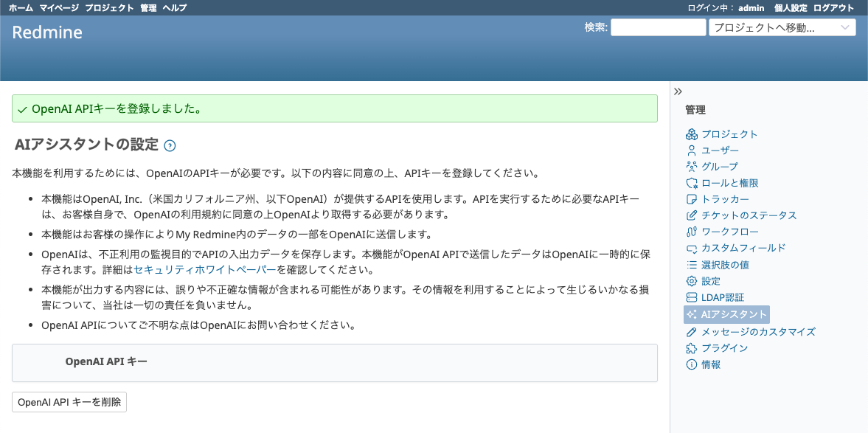
Task: Click the 情報 info circle icon
Action: (691, 364)
